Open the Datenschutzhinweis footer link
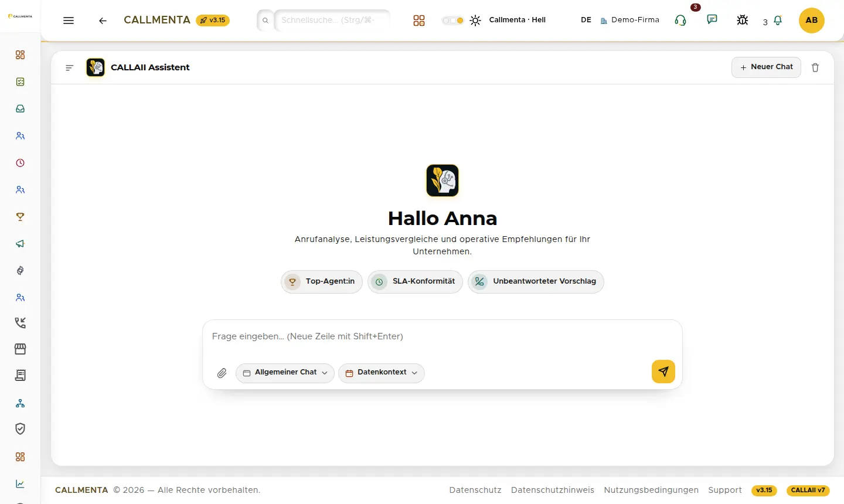 [x=553, y=491]
